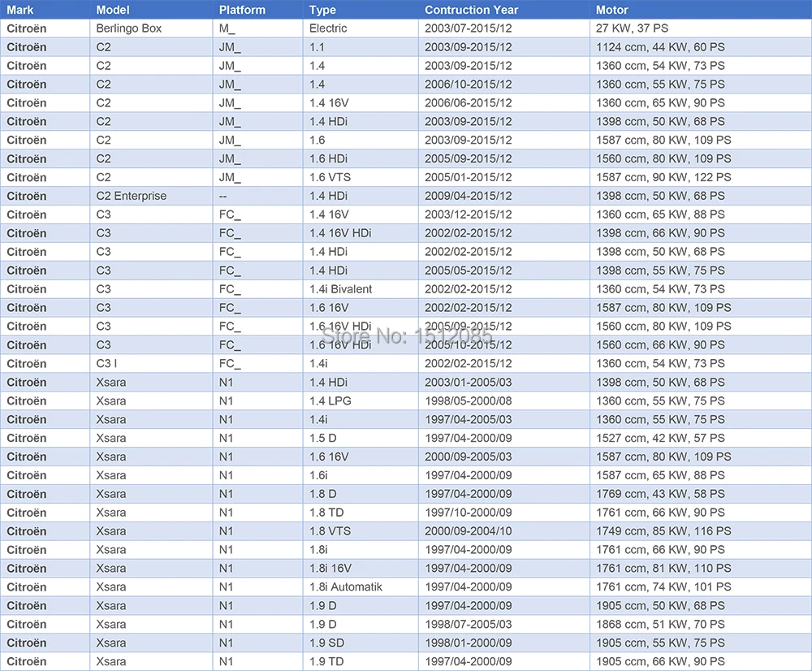Select the '1.4 16V HDi' type cell
The image size is (812, 671).
pyautogui.click(x=361, y=233)
